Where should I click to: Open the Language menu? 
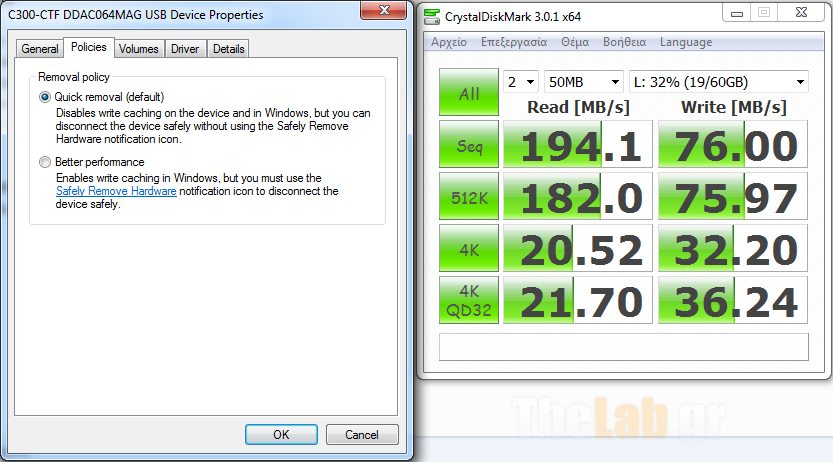(686, 42)
